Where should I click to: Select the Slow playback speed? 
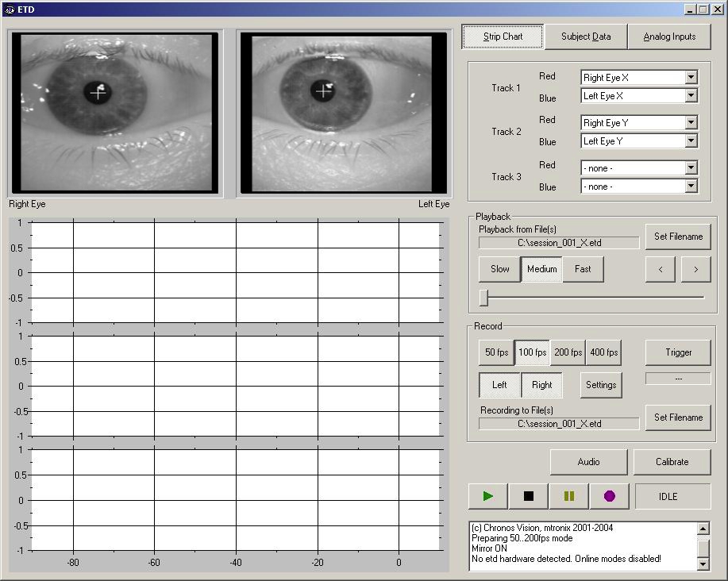(499, 269)
